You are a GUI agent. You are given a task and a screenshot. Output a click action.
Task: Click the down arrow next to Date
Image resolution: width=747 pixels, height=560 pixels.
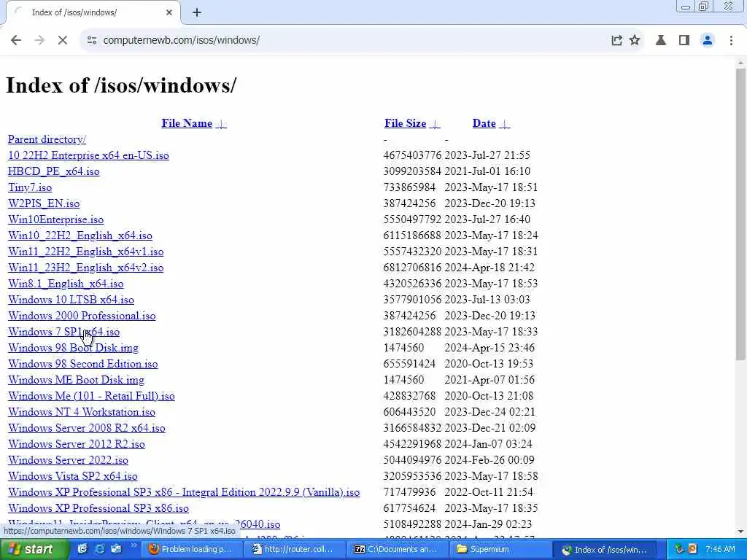click(x=505, y=124)
